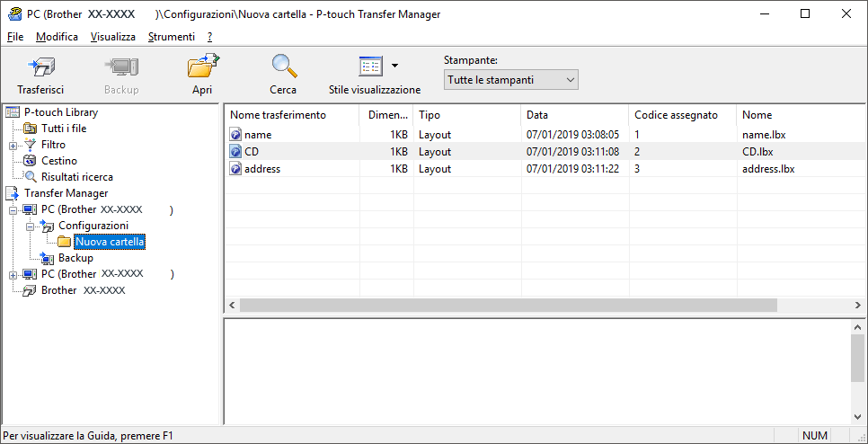Select Risultati ricerca in tree

[x=77, y=177]
